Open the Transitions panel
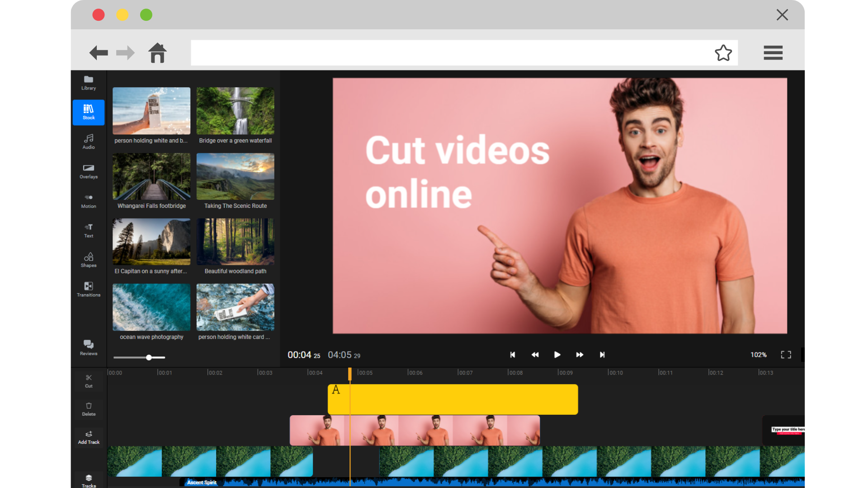This screenshot has width=868, height=488. click(x=88, y=289)
